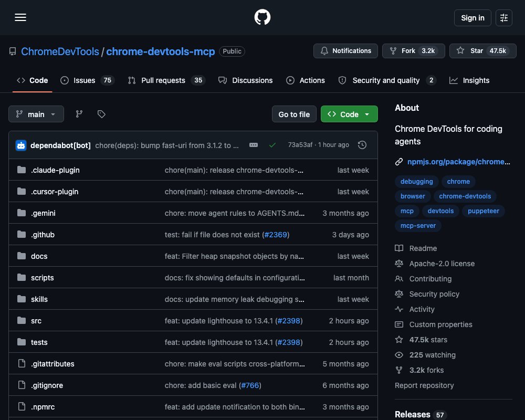Click the docs folder icon
This screenshot has width=525, height=420.
tap(22, 256)
